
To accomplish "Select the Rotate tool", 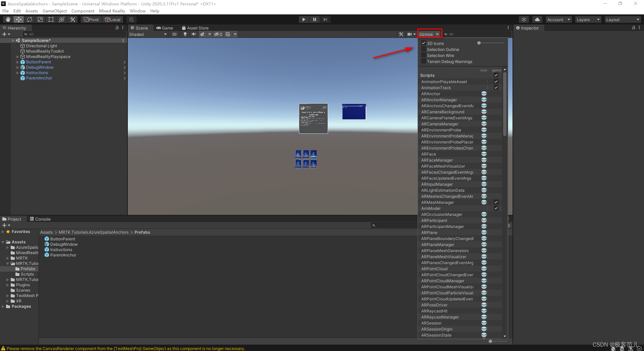I will (30, 19).
